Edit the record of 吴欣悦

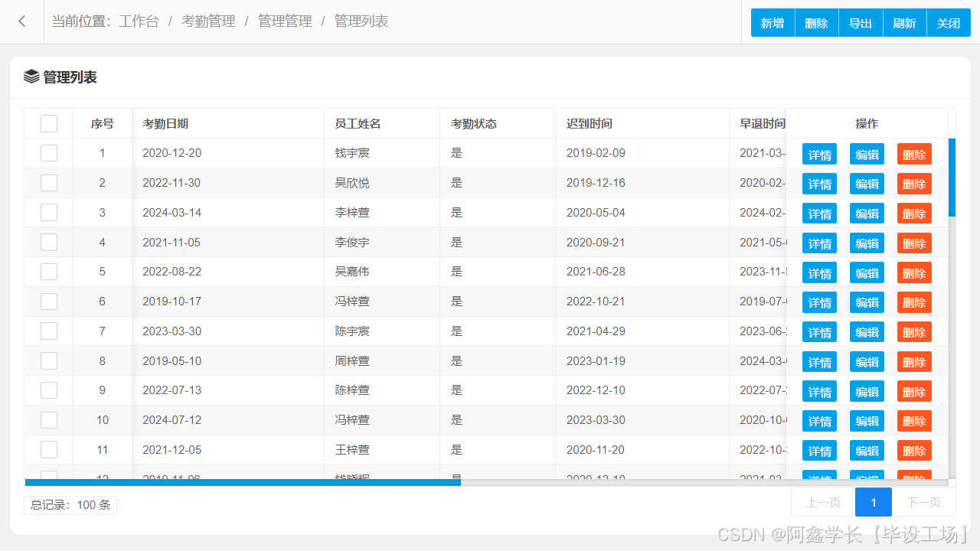coord(867,184)
